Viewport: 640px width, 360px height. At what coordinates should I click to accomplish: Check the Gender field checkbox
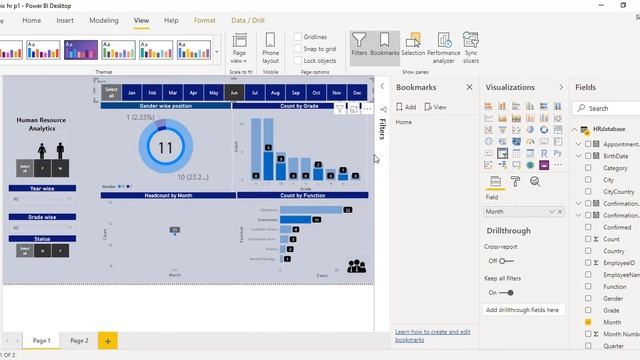[x=588, y=298]
